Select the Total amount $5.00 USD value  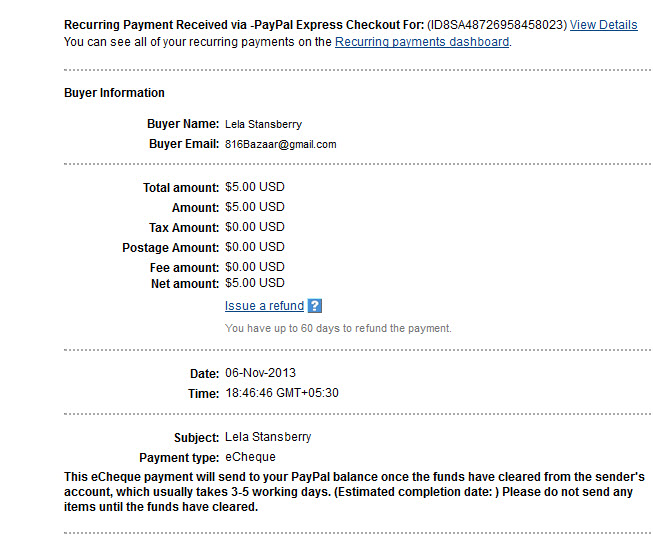click(x=255, y=187)
